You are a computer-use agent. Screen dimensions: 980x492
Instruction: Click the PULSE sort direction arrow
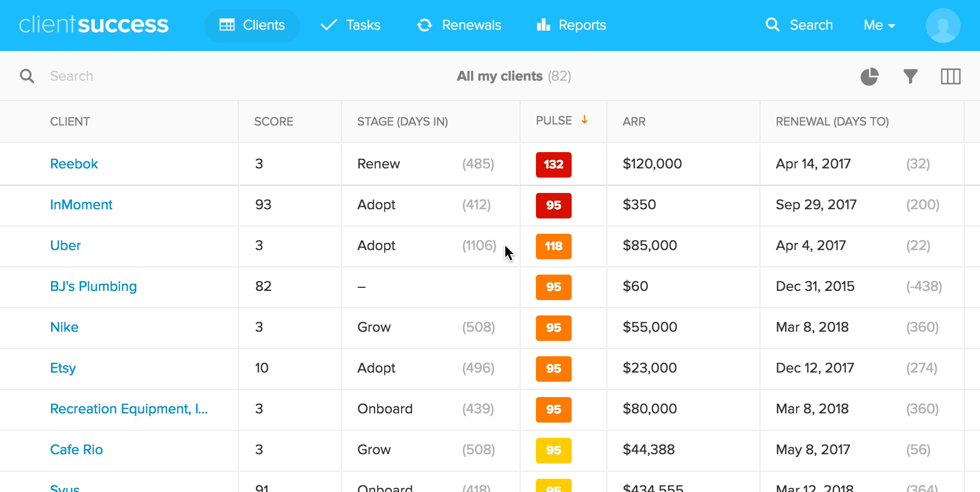coord(584,119)
